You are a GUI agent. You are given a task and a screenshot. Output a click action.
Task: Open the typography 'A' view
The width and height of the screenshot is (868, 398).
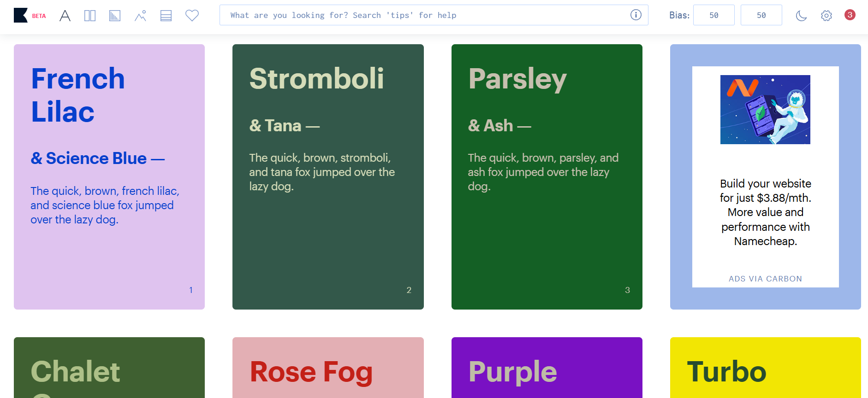[65, 16]
